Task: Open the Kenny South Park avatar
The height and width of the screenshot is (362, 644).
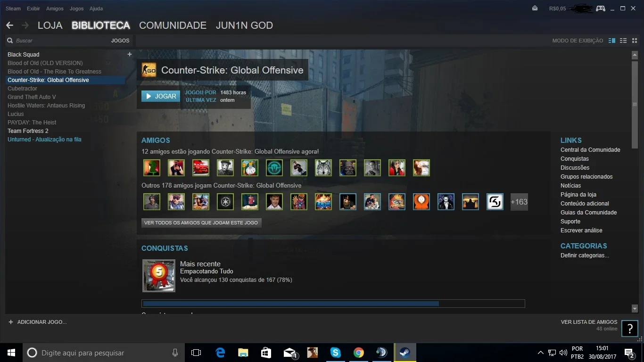Action: coord(421,202)
